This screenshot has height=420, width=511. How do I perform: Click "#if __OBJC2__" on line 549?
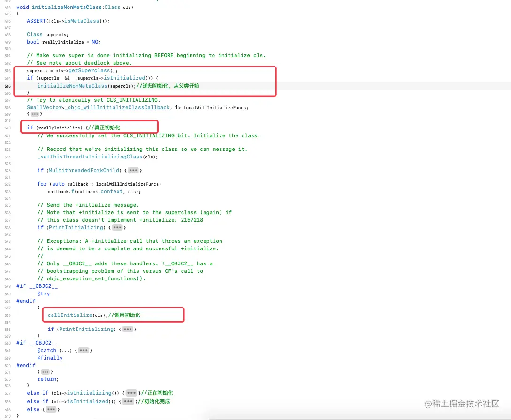tap(37, 286)
